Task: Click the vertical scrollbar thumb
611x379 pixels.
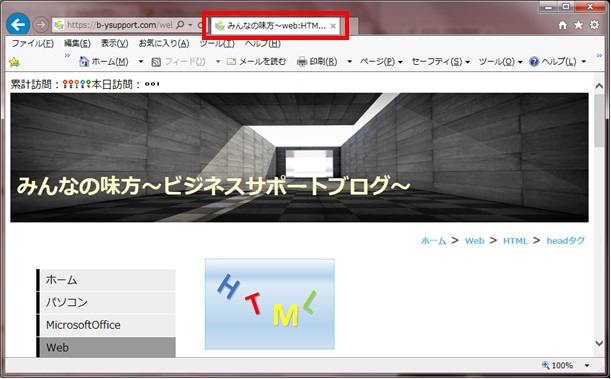Action: click(x=599, y=120)
